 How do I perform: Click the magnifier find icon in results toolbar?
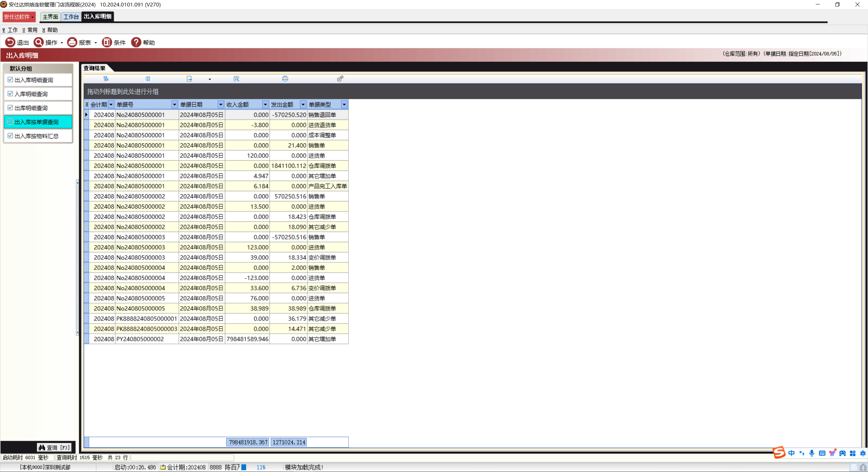pyautogui.click(x=237, y=79)
